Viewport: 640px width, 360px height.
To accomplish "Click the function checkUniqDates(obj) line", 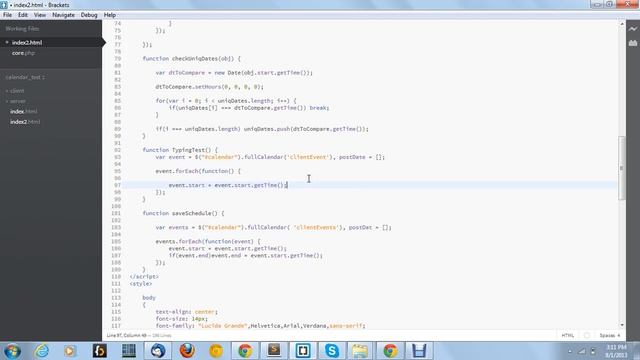I will (x=191, y=58).
